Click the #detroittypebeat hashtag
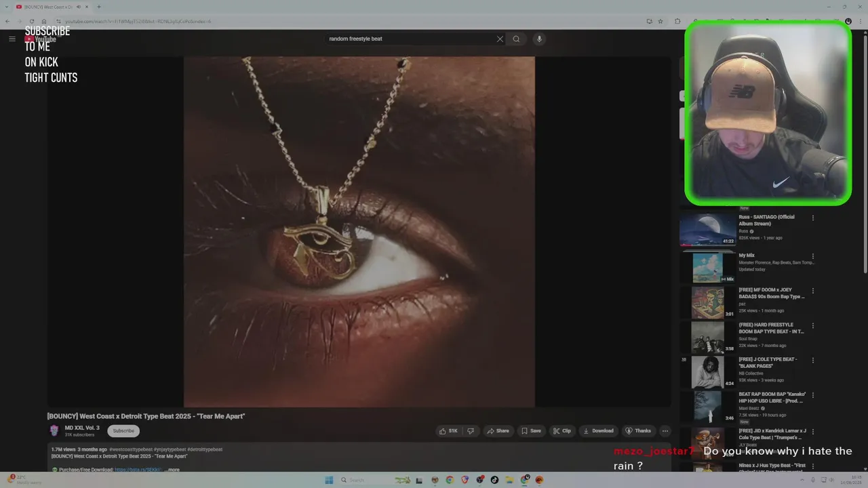Image resolution: width=868 pixels, height=488 pixels. (205, 449)
